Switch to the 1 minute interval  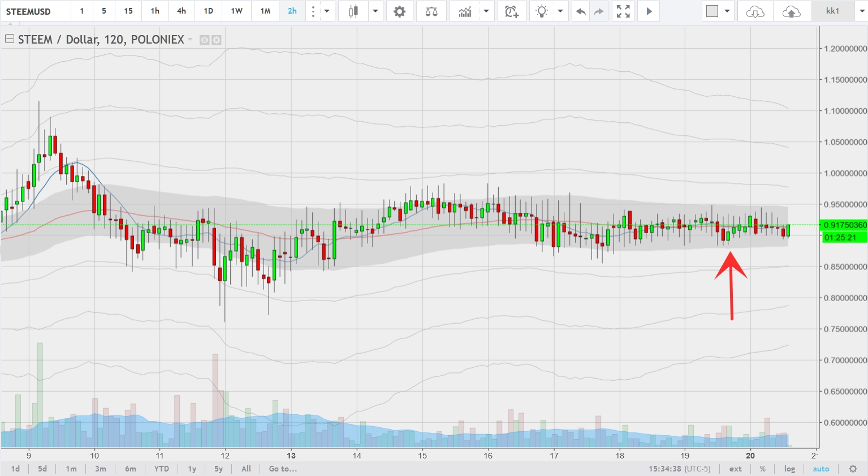[x=82, y=11]
